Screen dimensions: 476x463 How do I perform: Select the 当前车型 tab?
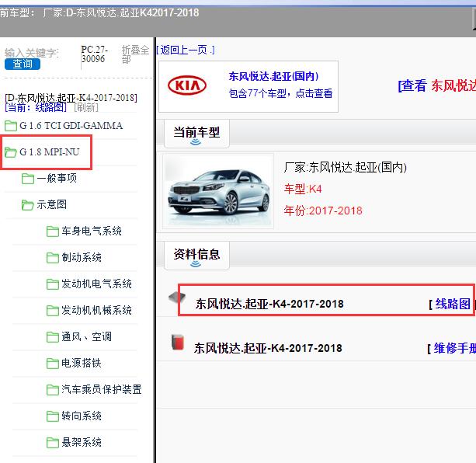click(196, 134)
